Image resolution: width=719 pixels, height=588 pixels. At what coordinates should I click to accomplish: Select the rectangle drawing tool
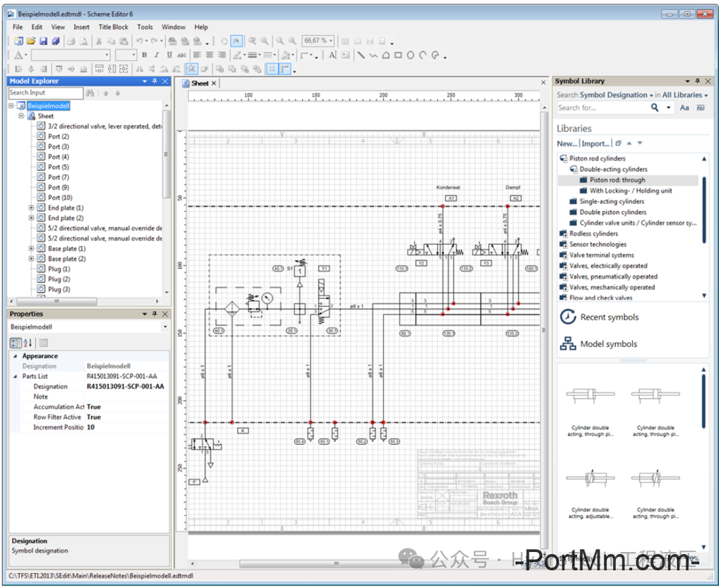coord(398,55)
